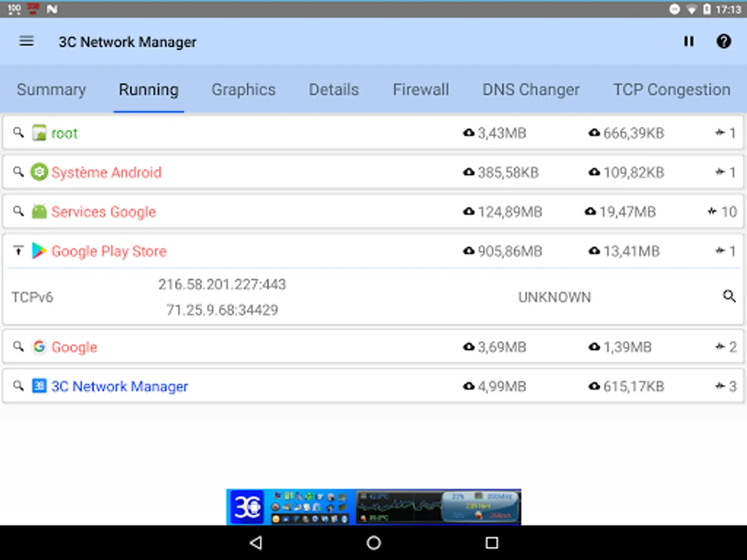
Task: Click the upload cloud icon beside 19,47MB
Action: [x=591, y=212]
